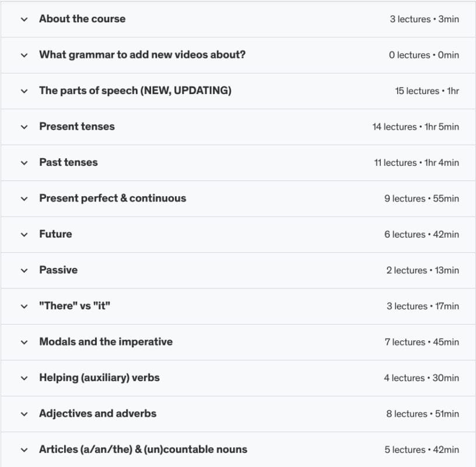Expand Articles & (un)countable nouns heading
The image size is (476, 467).
coord(143,449)
